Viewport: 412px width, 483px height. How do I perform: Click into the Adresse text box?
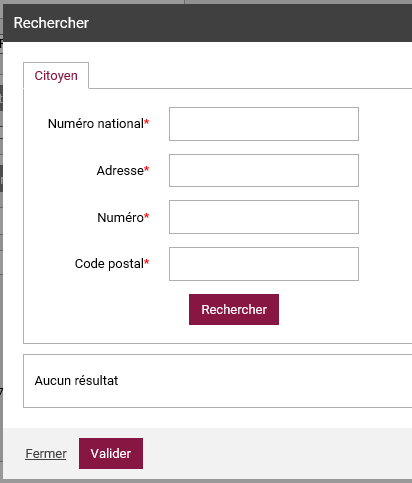(x=264, y=170)
